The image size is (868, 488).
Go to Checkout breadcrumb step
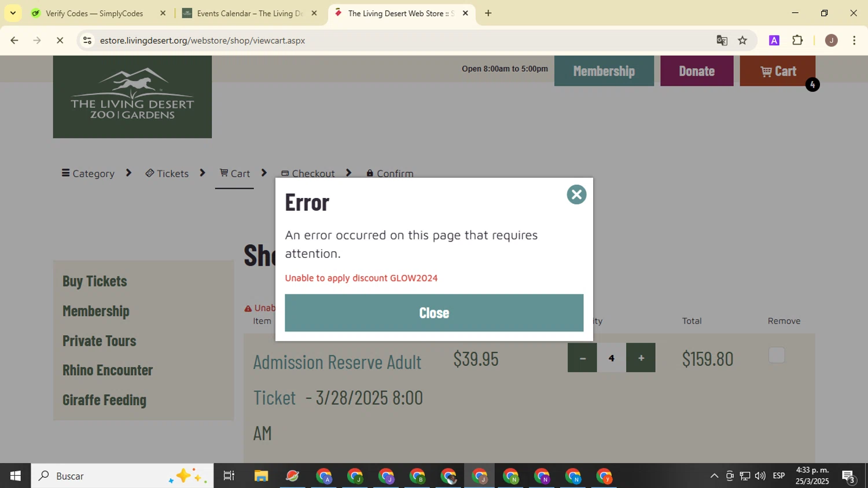click(308, 173)
